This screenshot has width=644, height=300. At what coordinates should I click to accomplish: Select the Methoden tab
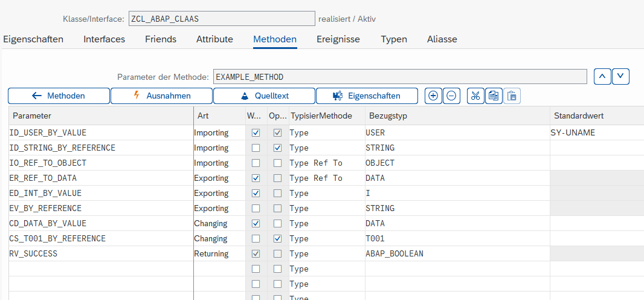275,39
